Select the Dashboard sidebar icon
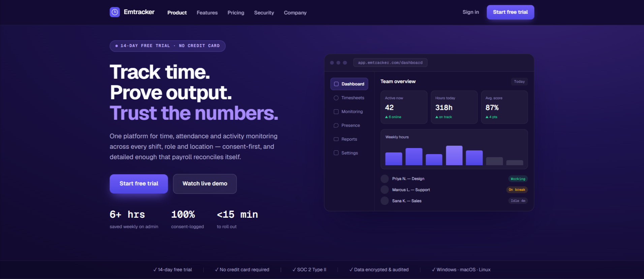The width and height of the screenshot is (644, 279). 336,84
